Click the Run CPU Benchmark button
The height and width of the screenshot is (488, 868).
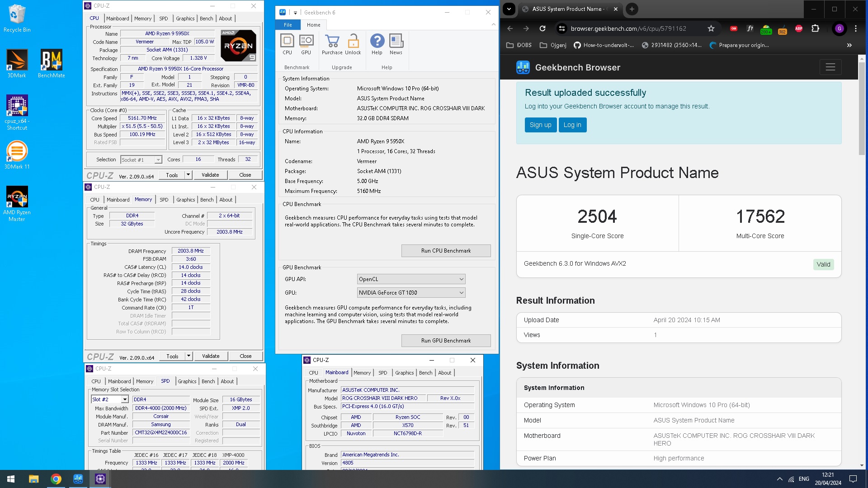click(446, 251)
